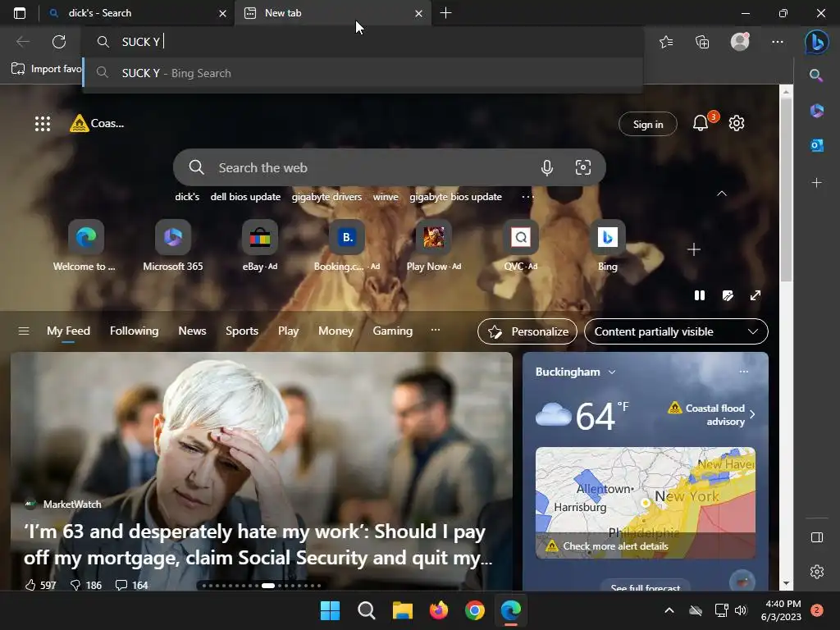
Task: Select the Play feed tab
Action: pyautogui.click(x=288, y=331)
